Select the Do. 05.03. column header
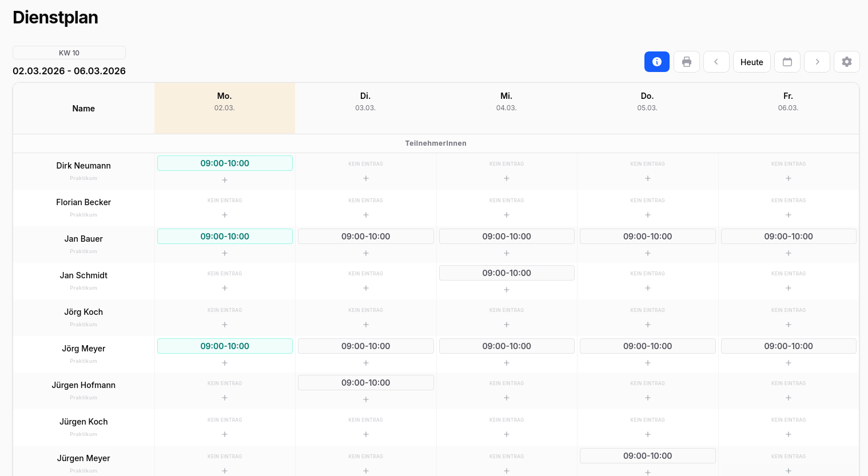Image resolution: width=868 pixels, height=476 pixels. point(647,101)
